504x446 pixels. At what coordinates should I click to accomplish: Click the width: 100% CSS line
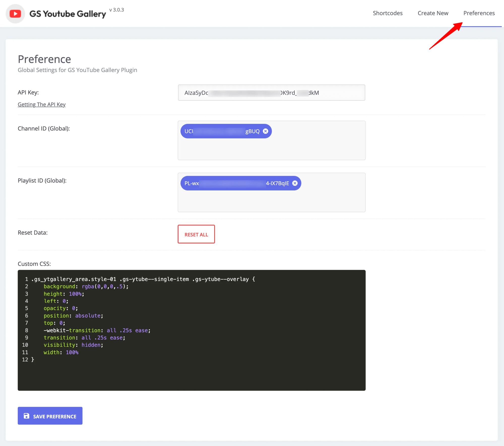[x=61, y=353]
